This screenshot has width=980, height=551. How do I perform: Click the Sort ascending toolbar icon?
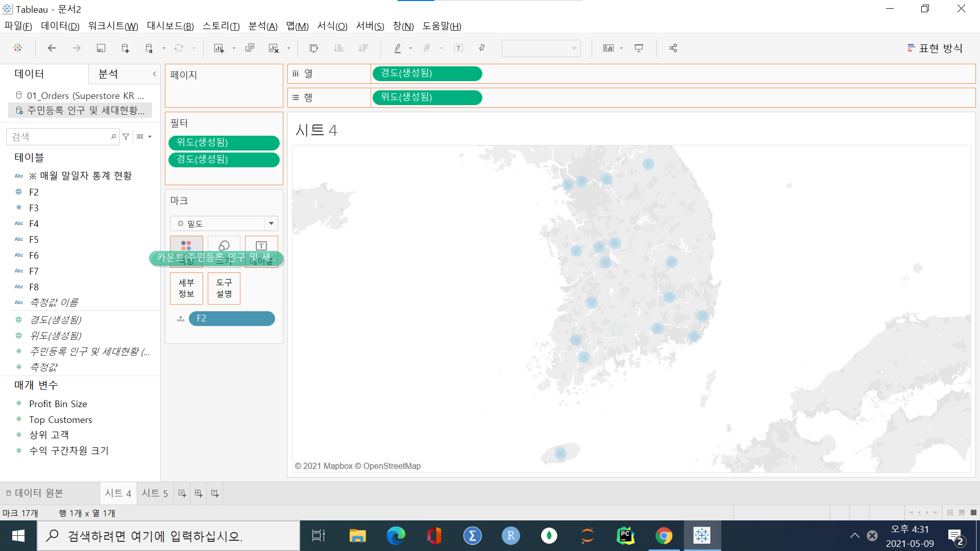coord(338,48)
